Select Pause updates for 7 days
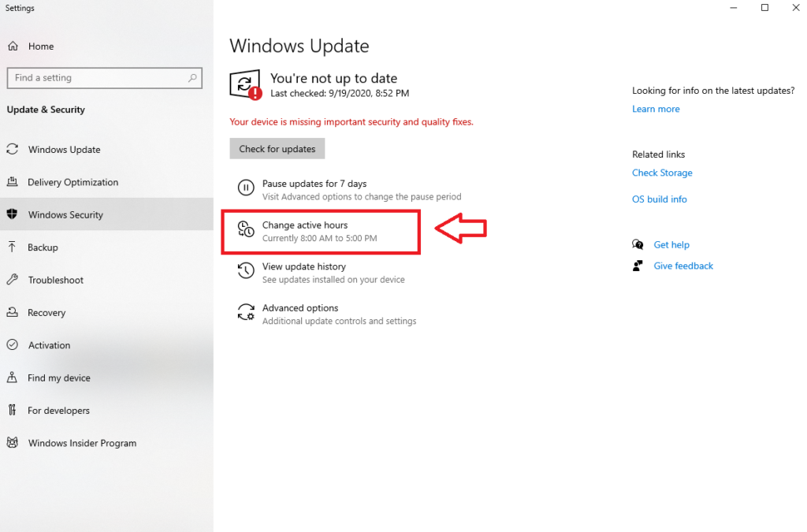The image size is (807, 532). point(350,190)
